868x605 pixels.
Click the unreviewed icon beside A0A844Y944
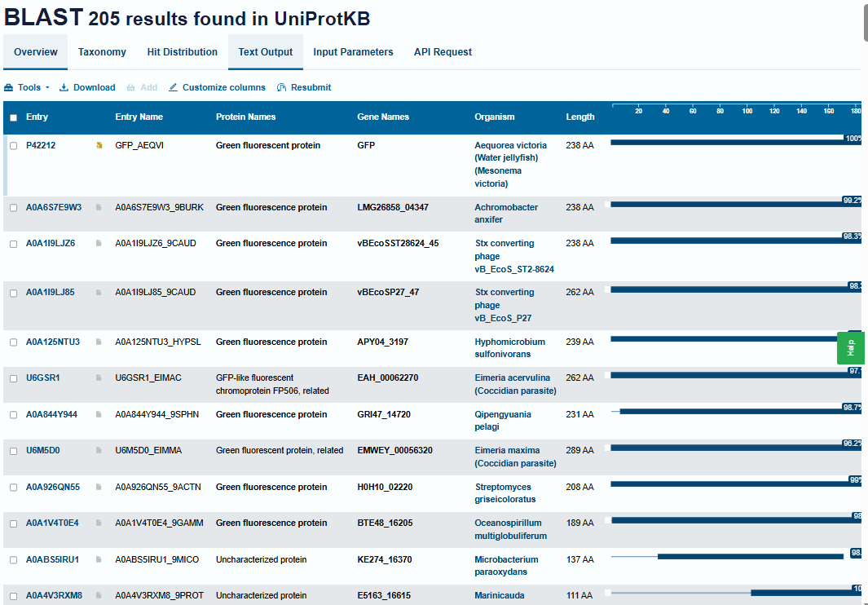tap(99, 414)
